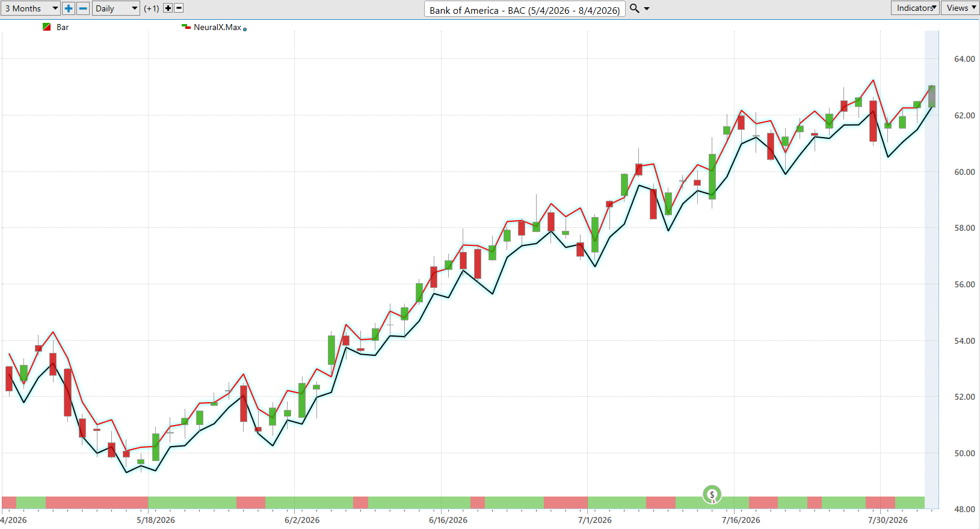This screenshot has width=980, height=529.
Task: Open the Daily interval dropdown
Action: pyautogui.click(x=116, y=8)
